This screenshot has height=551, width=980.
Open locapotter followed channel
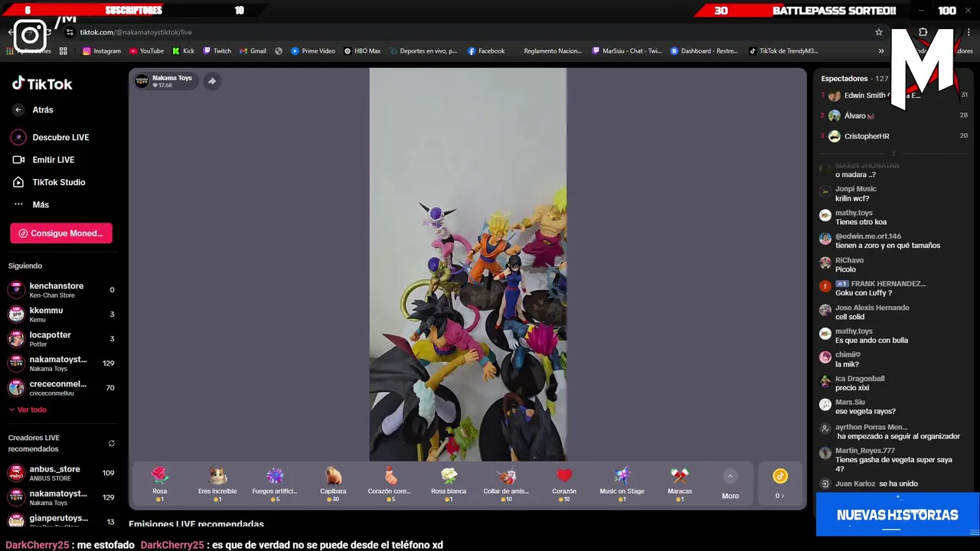[x=61, y=339]
